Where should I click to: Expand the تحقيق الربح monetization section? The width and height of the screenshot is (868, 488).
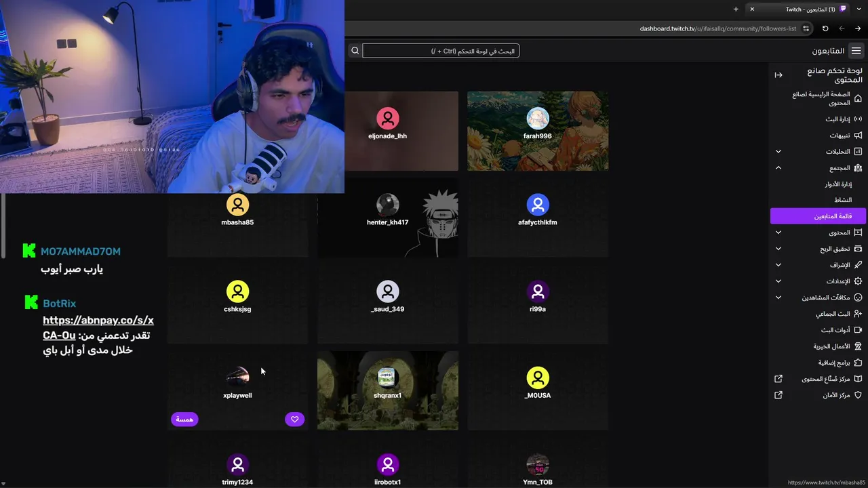[778, 249]
